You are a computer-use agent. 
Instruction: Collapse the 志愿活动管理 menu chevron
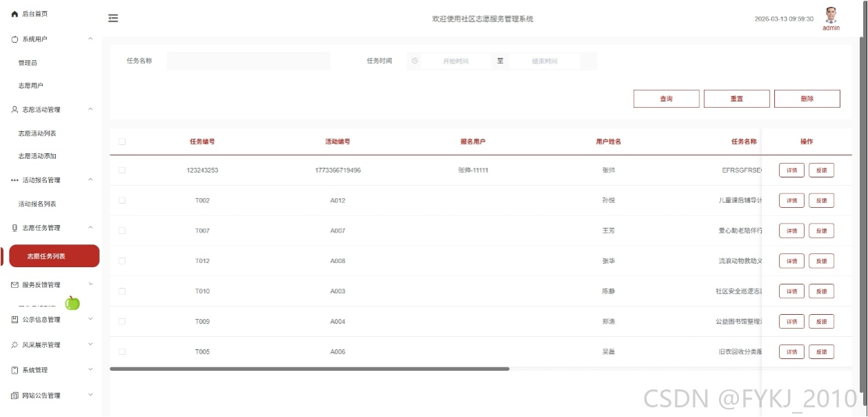90,109
